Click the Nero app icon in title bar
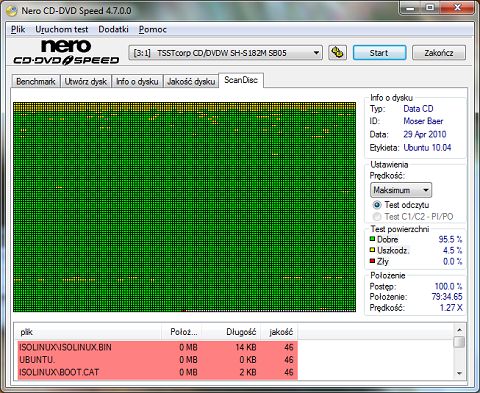480x393 pixels. coord(12,11)
